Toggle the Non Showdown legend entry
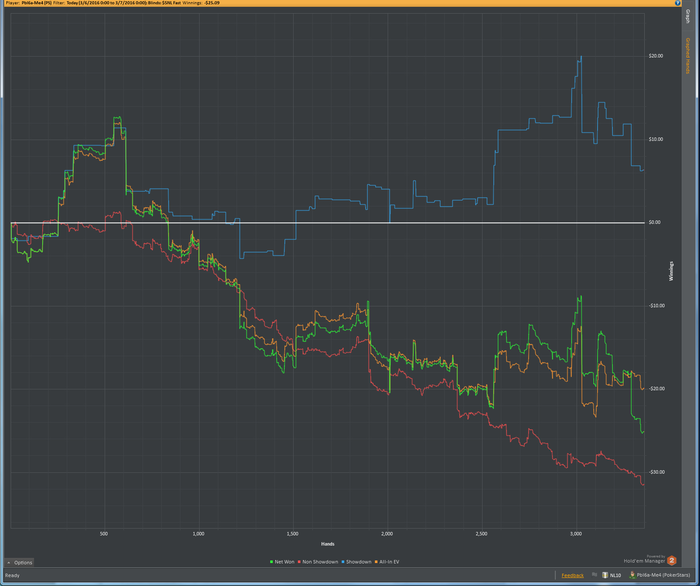Viewport: 700px width, 586px height. click(318, 562)
